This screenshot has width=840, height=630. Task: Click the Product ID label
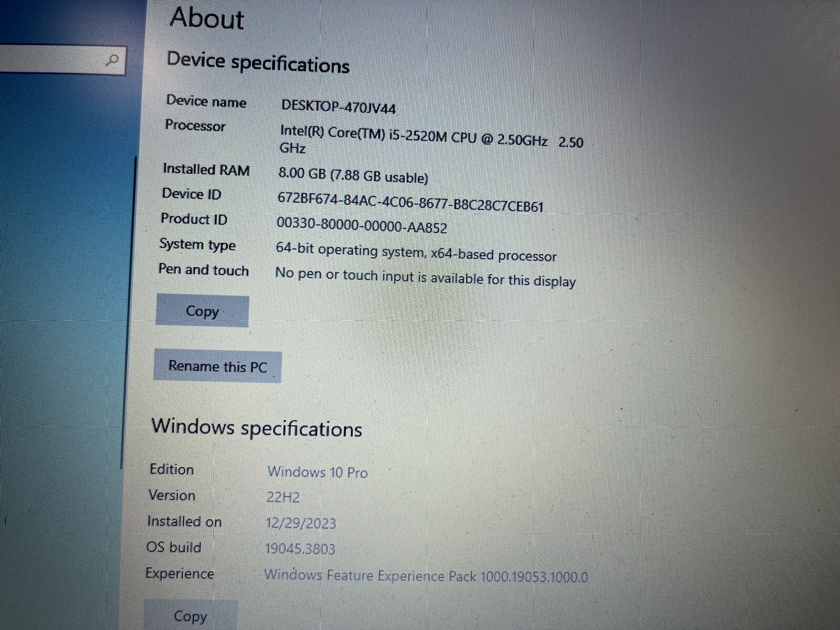(x=194, y=218)
